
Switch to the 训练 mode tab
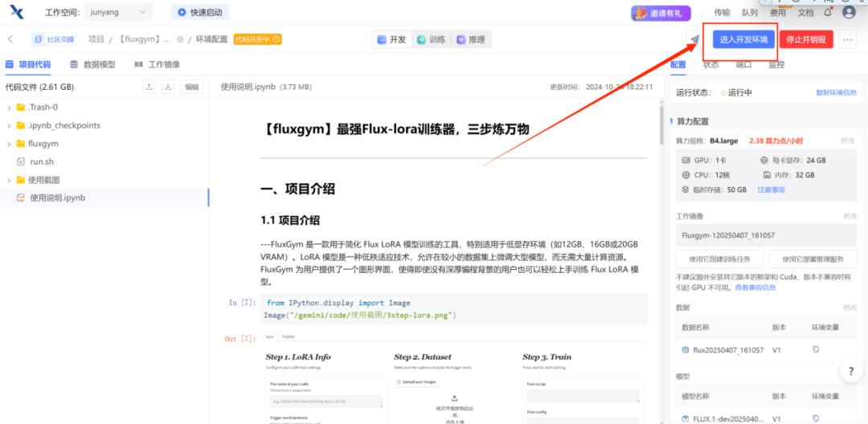[x=432, y=39]
